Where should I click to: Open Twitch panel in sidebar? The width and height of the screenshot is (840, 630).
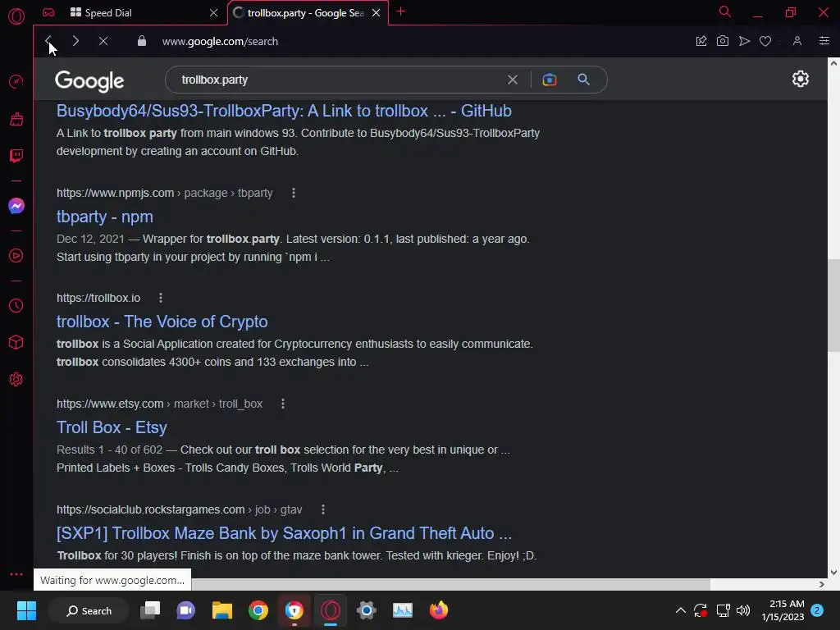[x=16, y=156]
